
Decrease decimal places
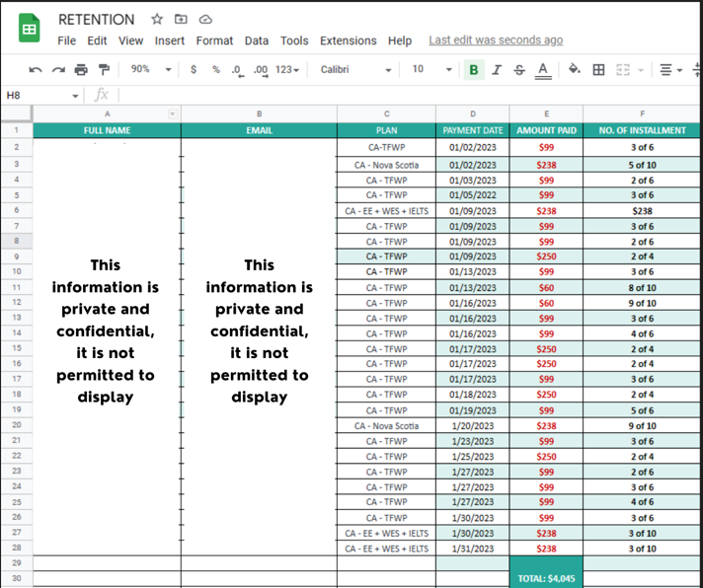(x=237, y=70)
